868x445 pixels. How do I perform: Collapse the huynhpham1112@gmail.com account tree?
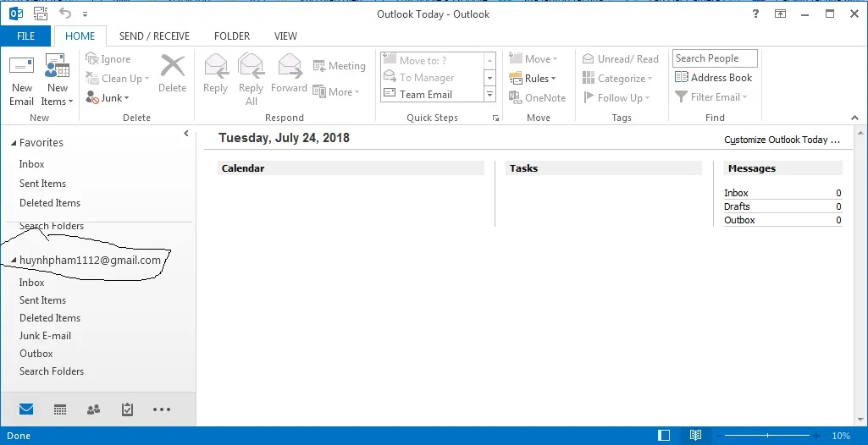(13, 261)
